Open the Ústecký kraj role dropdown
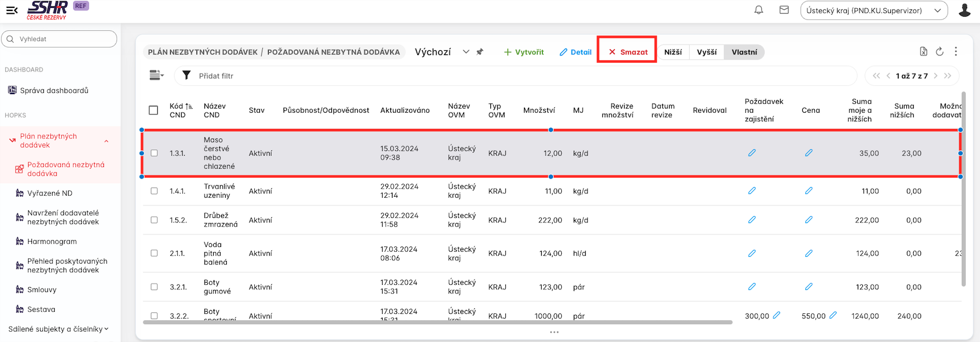 (874, 10)
